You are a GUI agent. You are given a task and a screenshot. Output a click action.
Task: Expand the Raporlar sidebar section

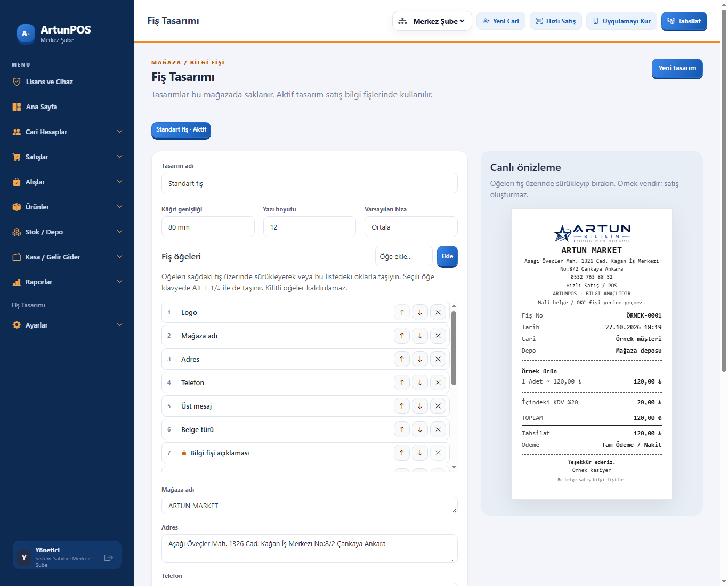click(67, 282)
